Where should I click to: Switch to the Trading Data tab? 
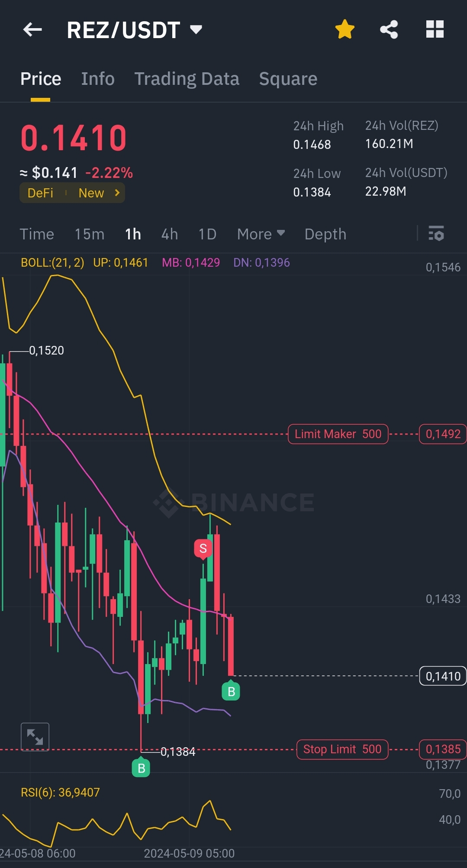(x=187, y=79)
